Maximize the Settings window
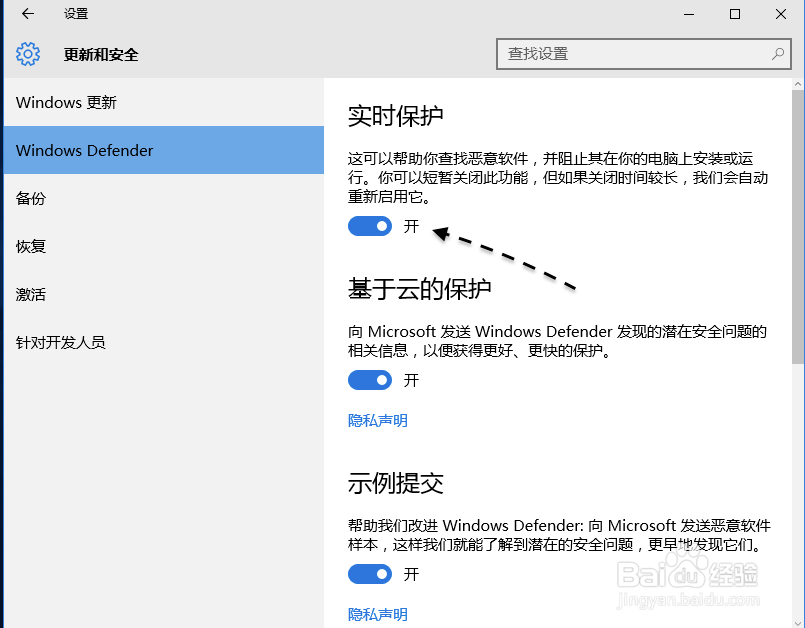The width and height of the screenshot is (805, 628). (736, 14)
